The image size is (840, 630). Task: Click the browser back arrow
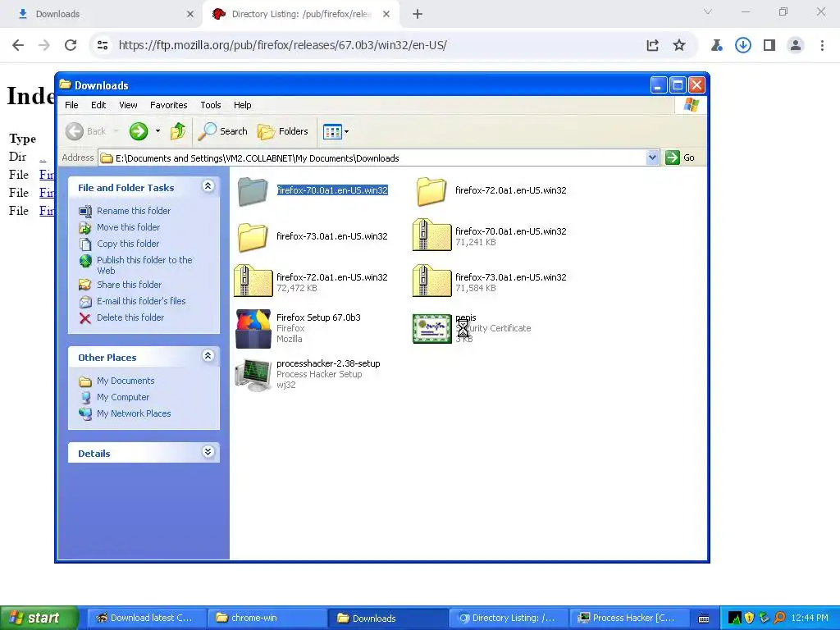[x=18, y=45]
